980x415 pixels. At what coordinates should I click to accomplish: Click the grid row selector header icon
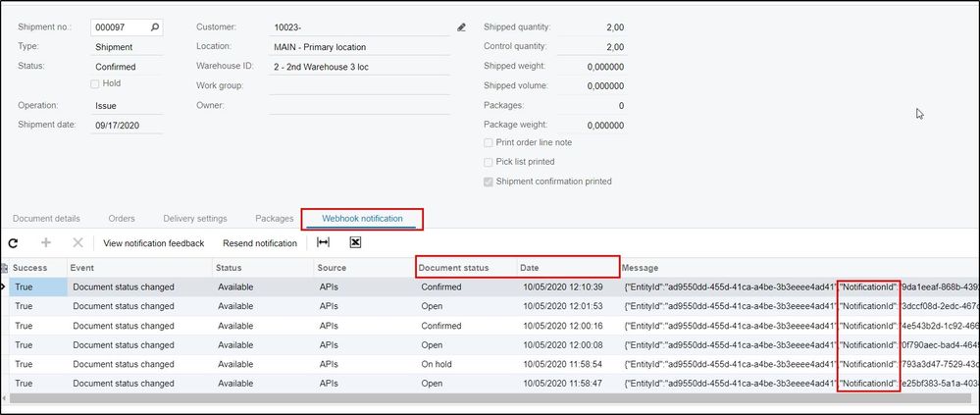click(4, 268)
